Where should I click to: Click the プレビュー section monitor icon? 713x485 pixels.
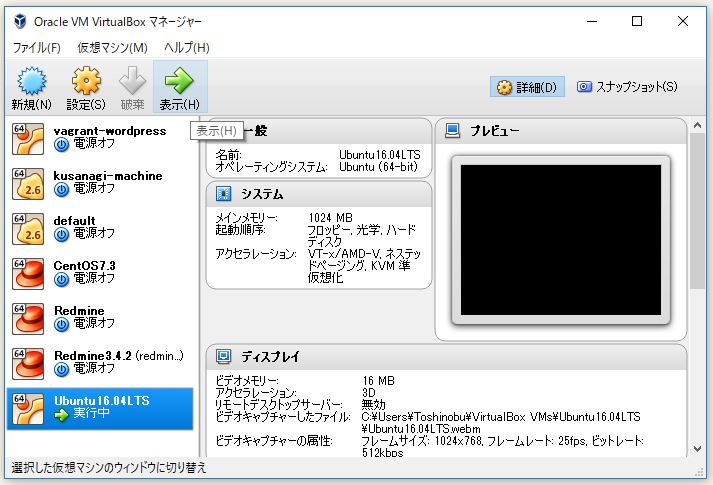(x=452, y=131)
